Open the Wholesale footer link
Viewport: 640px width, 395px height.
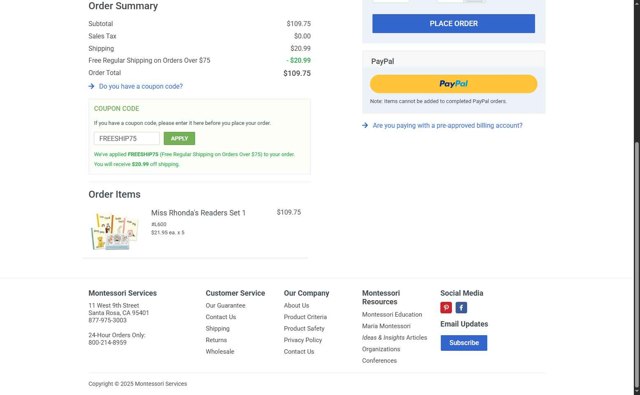(x=220, y=351)
